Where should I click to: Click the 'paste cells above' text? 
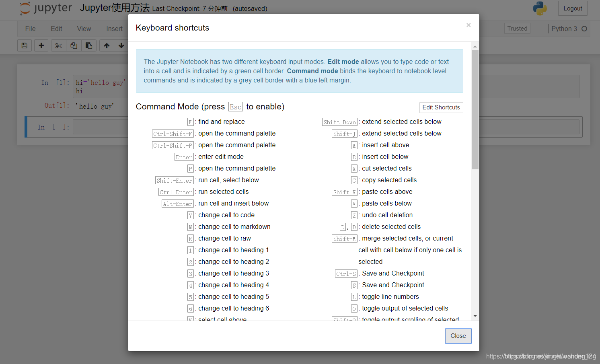pos(387,192)
